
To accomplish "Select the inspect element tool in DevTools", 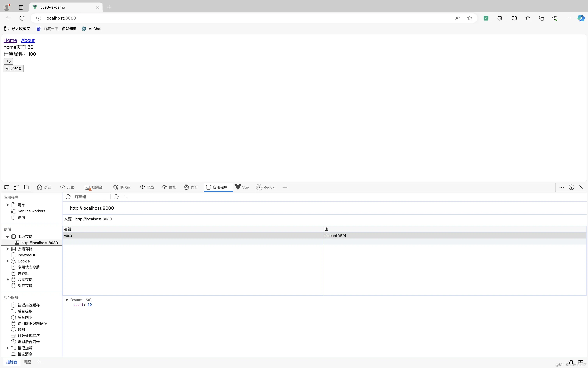I will tap(7, 187).
